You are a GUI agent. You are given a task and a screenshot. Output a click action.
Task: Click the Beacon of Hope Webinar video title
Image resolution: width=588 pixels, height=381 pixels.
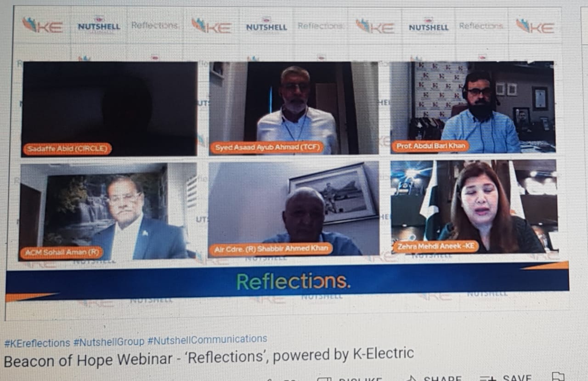click(209, 357)
